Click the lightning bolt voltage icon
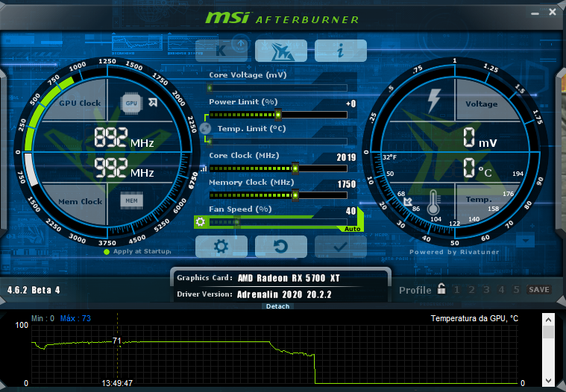 [434, 101]
